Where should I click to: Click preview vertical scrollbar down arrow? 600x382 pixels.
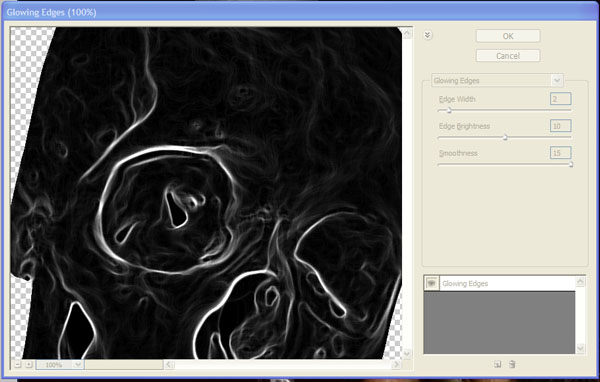click(407, 354)
